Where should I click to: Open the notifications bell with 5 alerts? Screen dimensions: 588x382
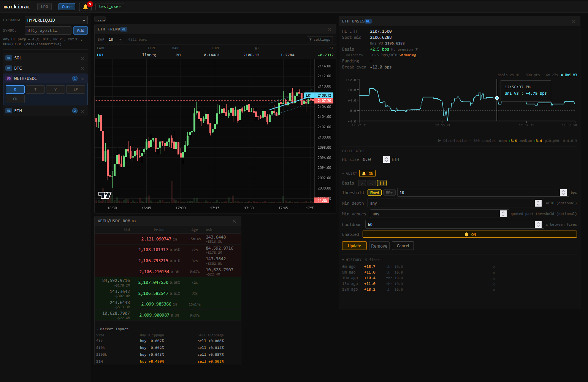(x=86, y=6)
